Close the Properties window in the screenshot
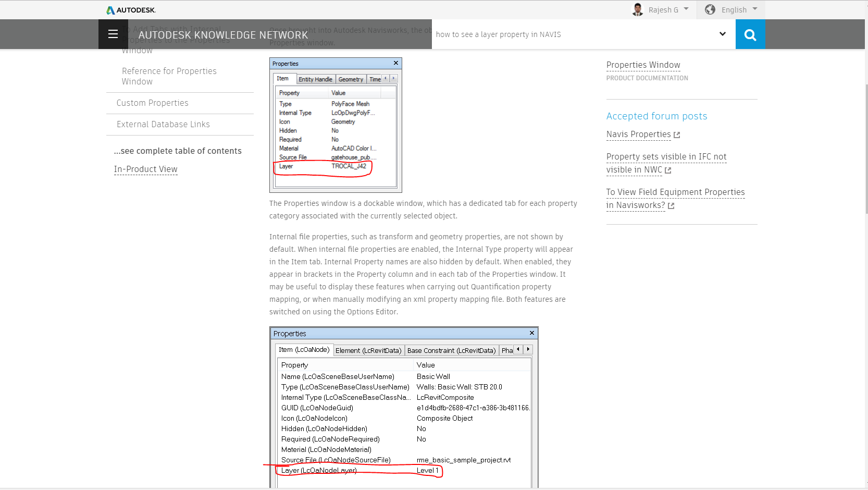Viewport: 868px width, 490px height. click(395, 63)
